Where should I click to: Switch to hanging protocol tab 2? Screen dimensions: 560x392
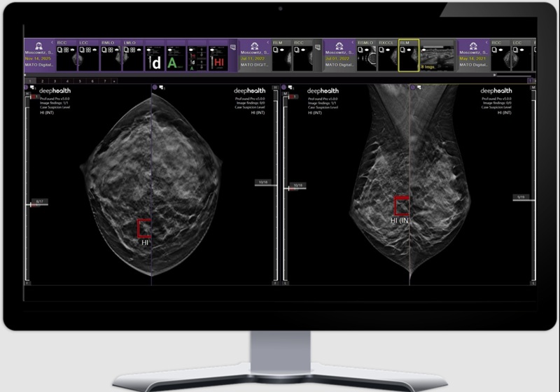tap(41, 81)
